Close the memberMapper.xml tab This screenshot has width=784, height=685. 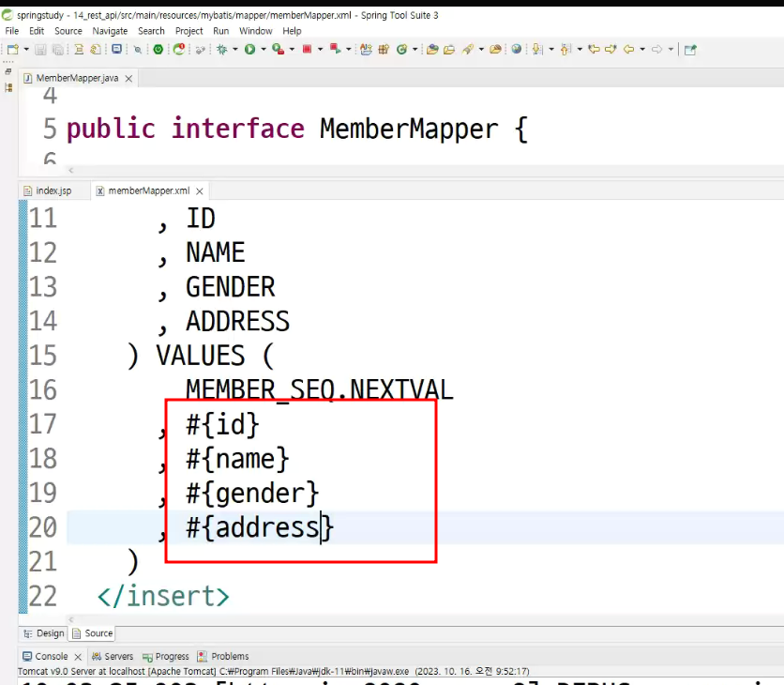point(200,191)
